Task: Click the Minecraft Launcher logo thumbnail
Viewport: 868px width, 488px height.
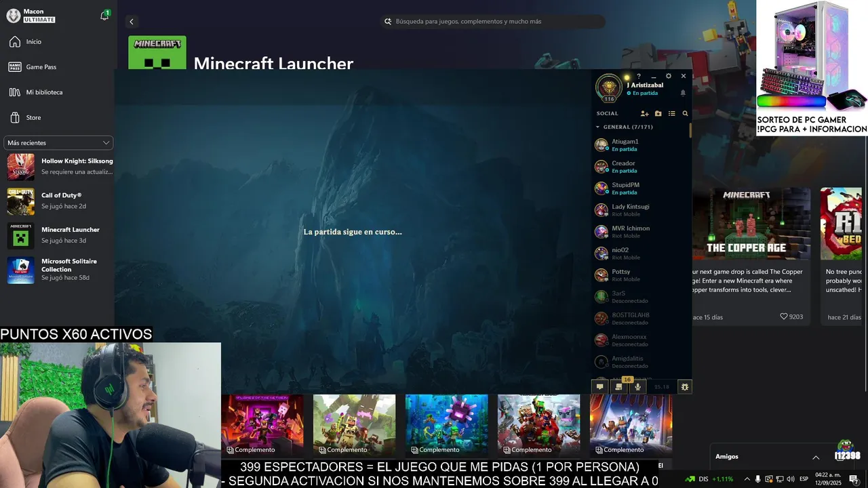Action: tap(157, 52)
